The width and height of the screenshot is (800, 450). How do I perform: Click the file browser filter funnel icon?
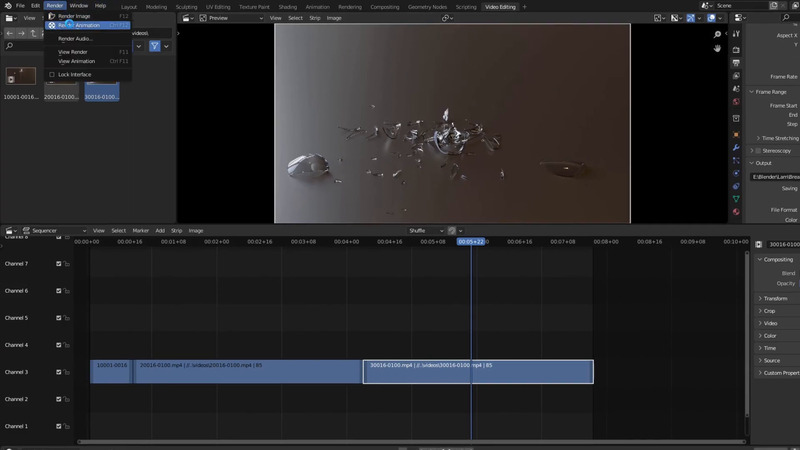coord(155,46)
